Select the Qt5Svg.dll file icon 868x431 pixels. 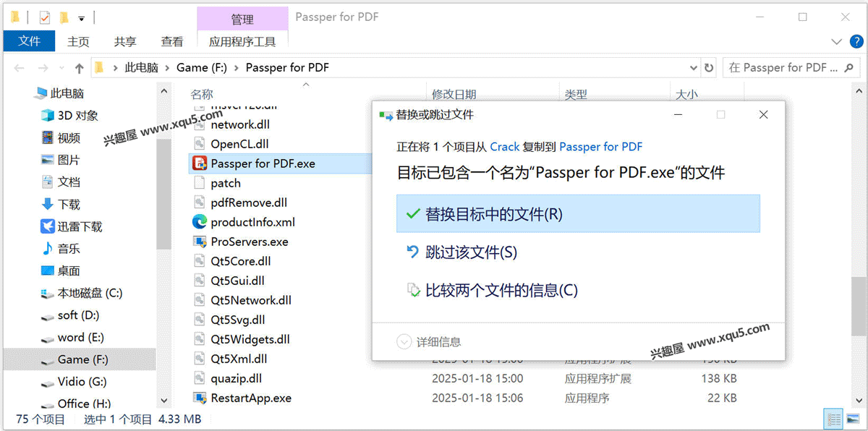coord(200,320)
